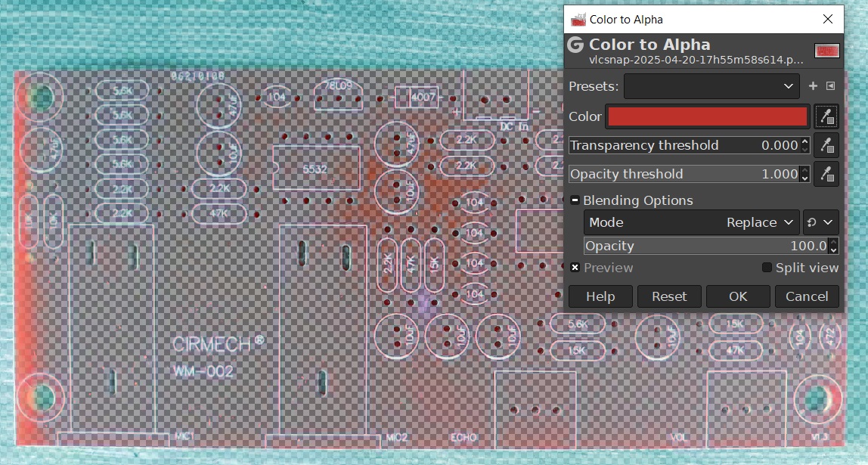This screenshot has width=868, height=465.
Task: Click the Reset button
Action: click(x=669, y=296)
